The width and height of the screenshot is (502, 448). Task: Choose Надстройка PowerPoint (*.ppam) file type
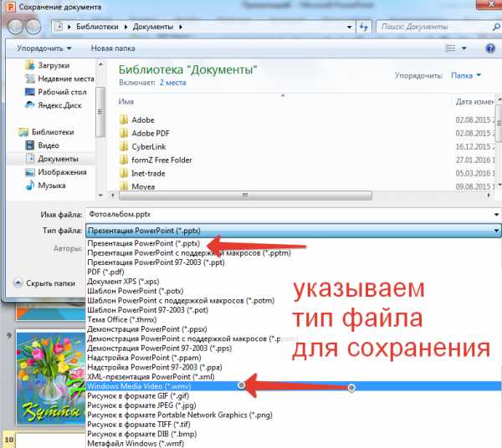pyautogui.click(x=144, y=358)
